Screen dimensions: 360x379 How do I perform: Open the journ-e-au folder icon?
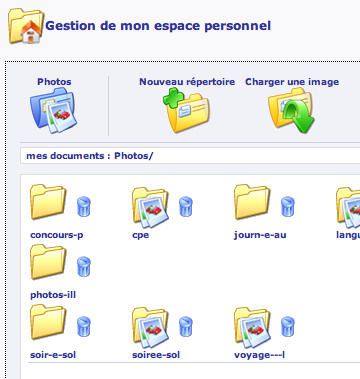[252, 202]
